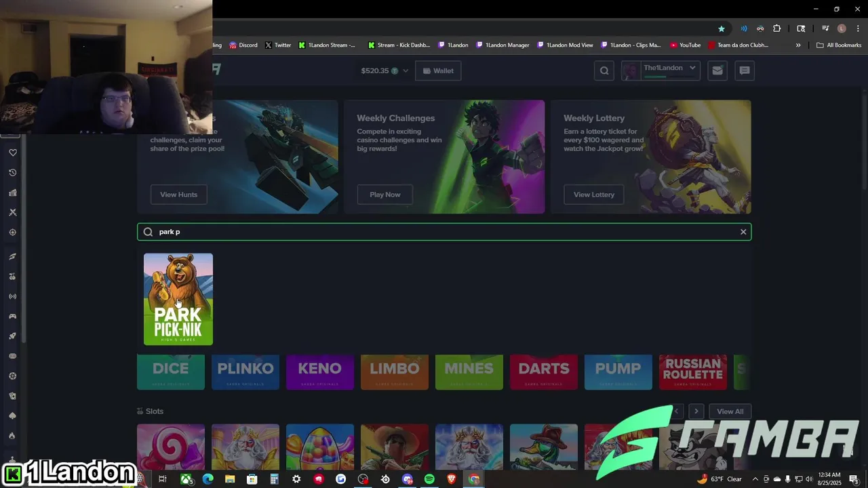Open Chrome extensions puzzle icon

777,28
